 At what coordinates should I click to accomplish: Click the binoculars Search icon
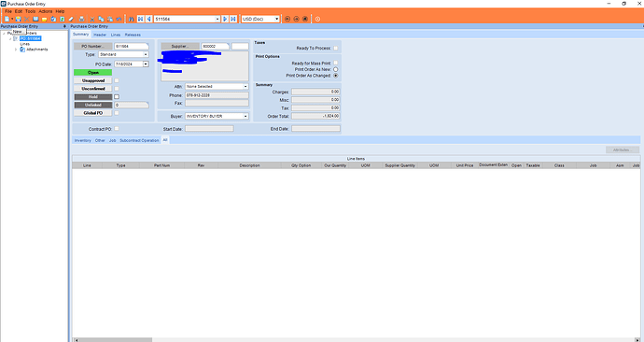pyautogui.click(x=131, y=19)
